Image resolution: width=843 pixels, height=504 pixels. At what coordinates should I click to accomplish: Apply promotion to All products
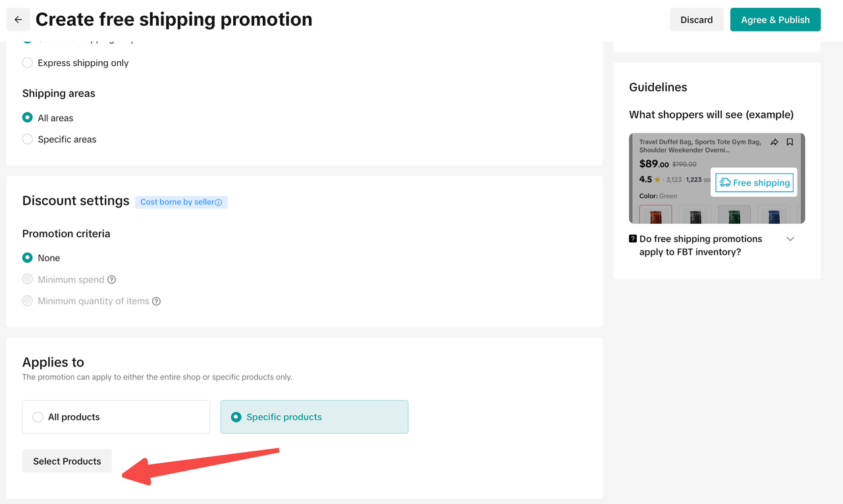pyautogui.click(x=38, y=417)
